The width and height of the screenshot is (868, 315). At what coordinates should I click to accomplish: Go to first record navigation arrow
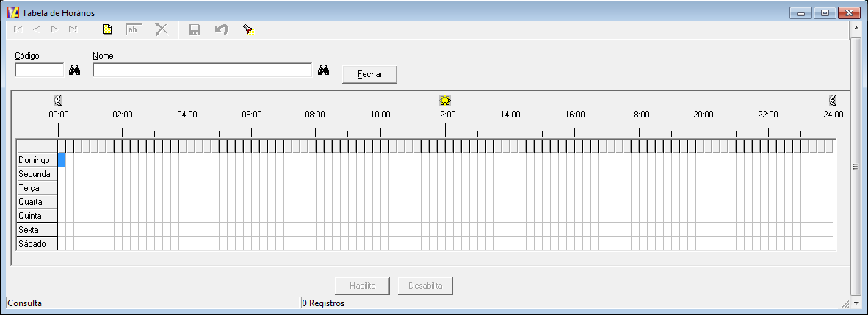coord(18,29)
